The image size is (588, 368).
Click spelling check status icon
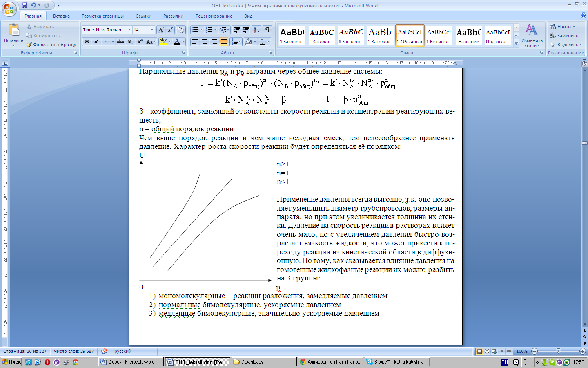[x=105, y=351]
